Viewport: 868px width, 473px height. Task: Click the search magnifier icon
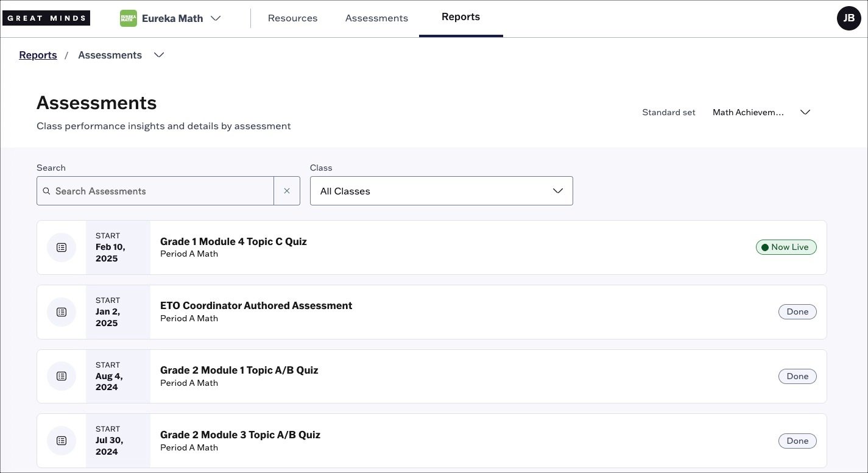pyautogui.click(x=47, y=191)
